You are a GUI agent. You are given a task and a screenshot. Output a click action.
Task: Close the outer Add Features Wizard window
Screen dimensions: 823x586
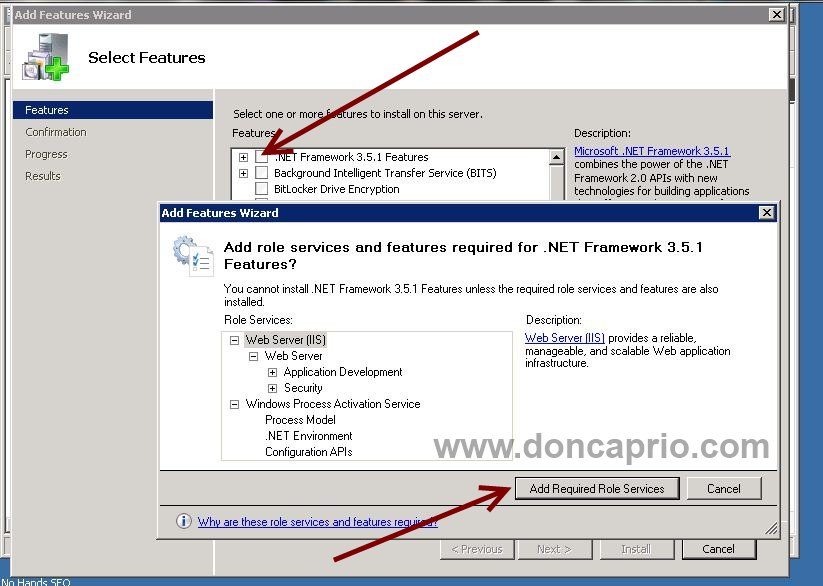(776, 15)
